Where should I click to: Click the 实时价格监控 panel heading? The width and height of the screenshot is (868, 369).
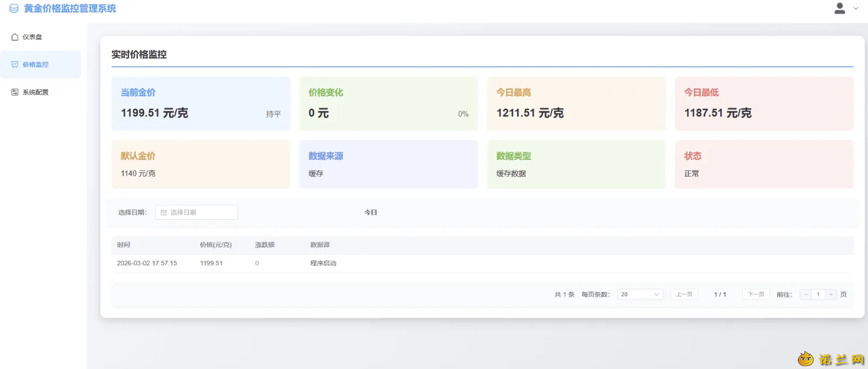[139, 55]
